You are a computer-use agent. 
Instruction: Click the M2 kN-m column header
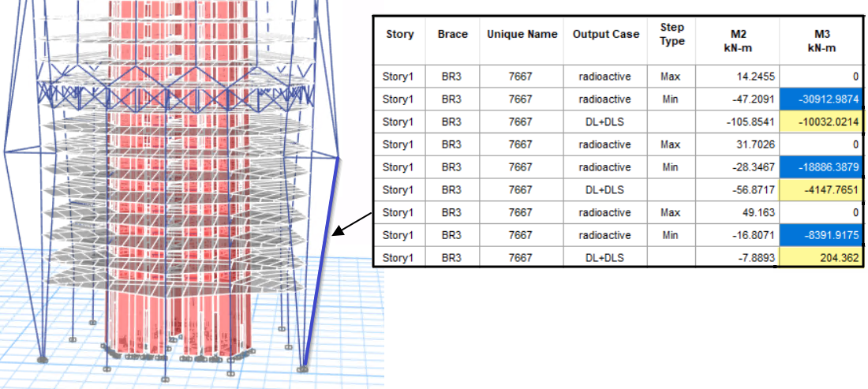click(x=739, y=41)
